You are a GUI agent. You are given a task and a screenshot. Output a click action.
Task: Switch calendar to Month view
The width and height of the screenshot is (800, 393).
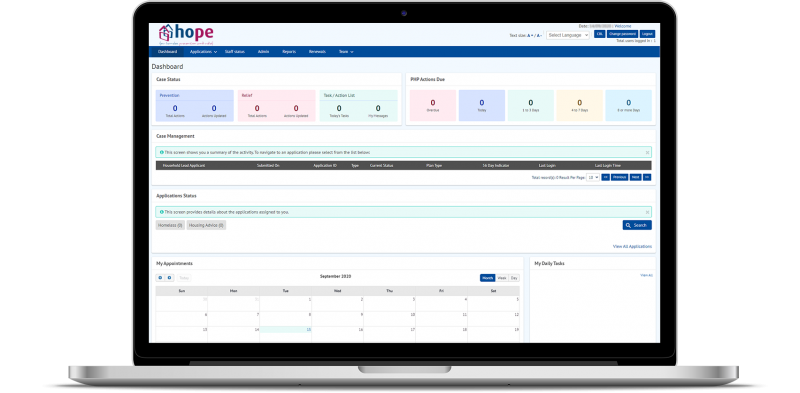[x=487, y=278]
